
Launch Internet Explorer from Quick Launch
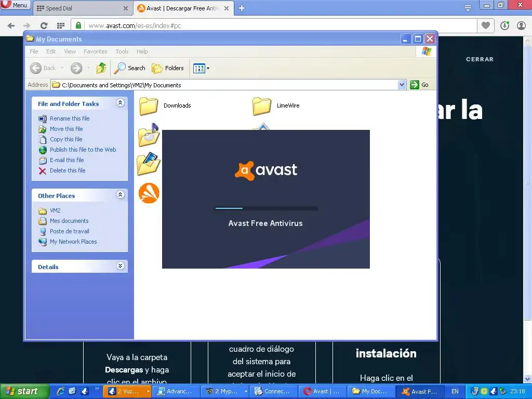tap(60, 391)
